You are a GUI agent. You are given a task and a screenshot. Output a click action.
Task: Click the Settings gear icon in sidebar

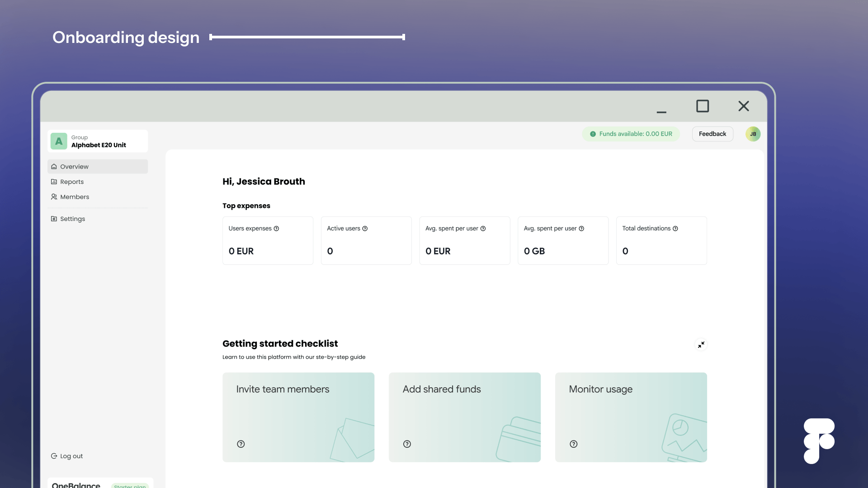click(x=54, y=219)
